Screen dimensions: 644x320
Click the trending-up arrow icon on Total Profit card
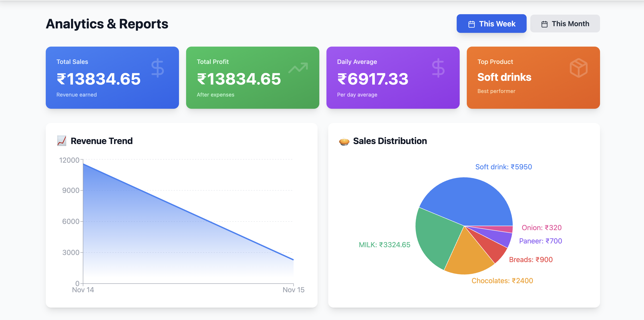pos(298,68)
